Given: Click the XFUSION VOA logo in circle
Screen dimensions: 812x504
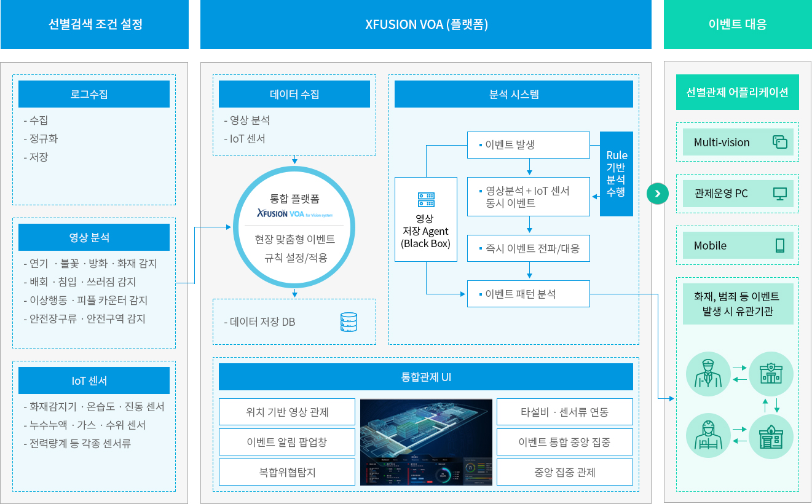Looking at the screenshot, I should (x=294, y=215).
